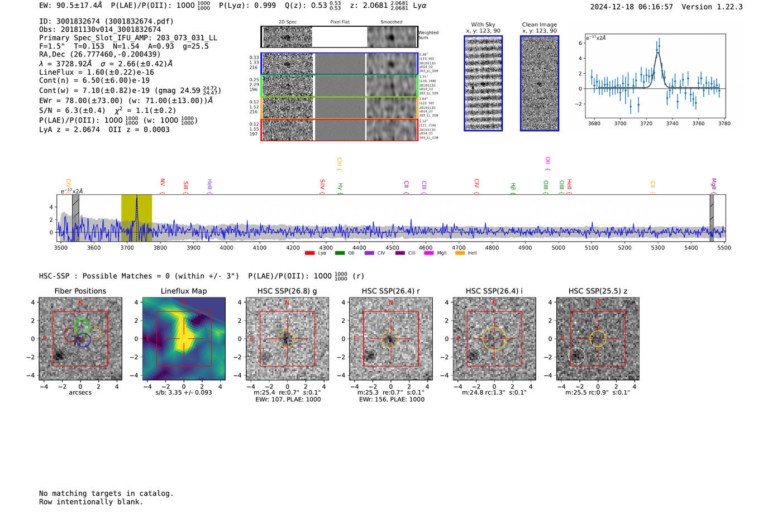782x532 pixels.
Task: Click the 'Smoothed' column header
Action: click(392, 22)
